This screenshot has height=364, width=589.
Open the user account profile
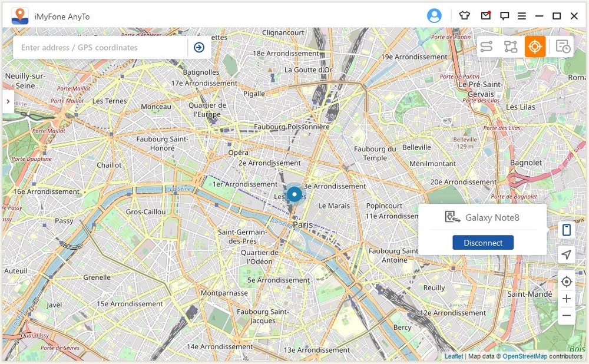tap(434, 16)
